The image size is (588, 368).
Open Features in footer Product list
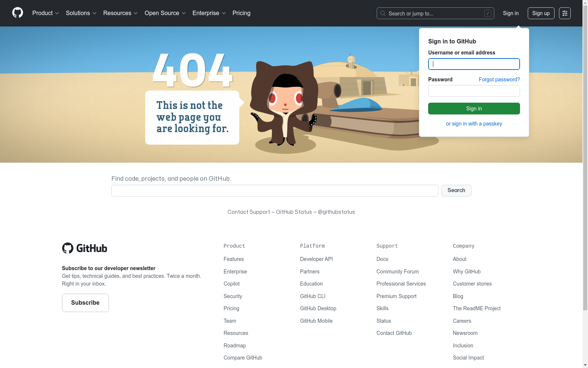[x=234, y=259]
